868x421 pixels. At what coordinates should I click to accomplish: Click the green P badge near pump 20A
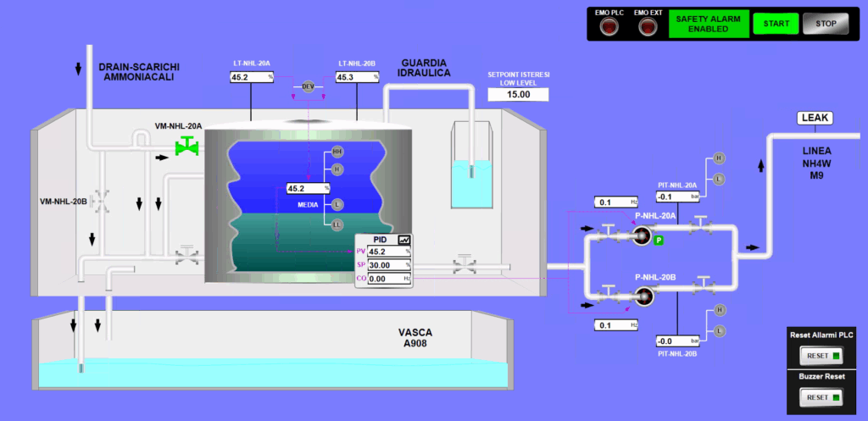[x=658, y=241]
